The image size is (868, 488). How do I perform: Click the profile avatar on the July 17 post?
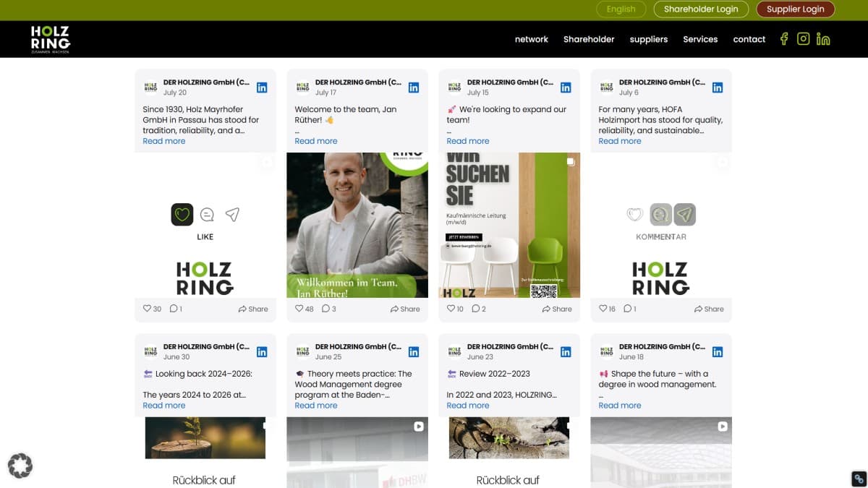pos(302,87)
